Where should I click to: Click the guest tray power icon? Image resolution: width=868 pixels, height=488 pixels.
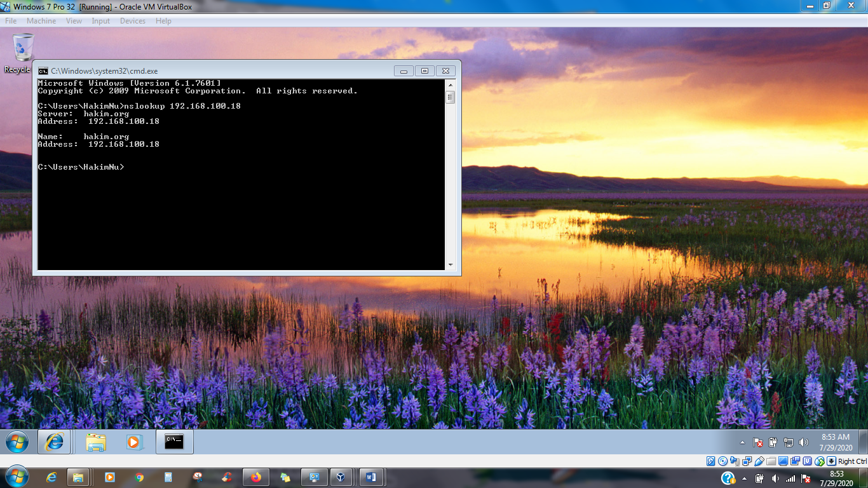(x=773, y=442)
